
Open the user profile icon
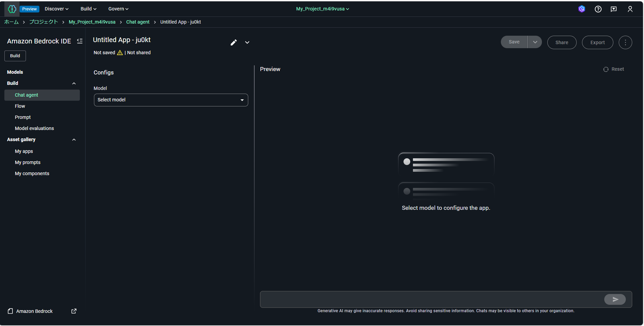630,9
